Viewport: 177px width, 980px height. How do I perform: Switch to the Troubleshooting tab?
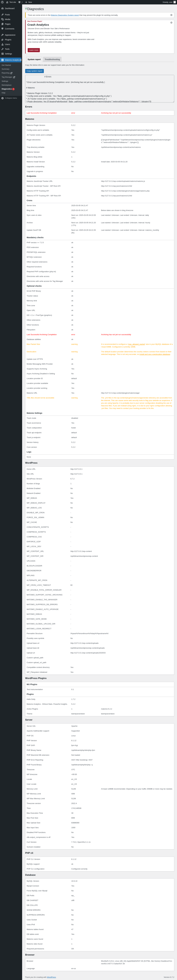(52, 59)
